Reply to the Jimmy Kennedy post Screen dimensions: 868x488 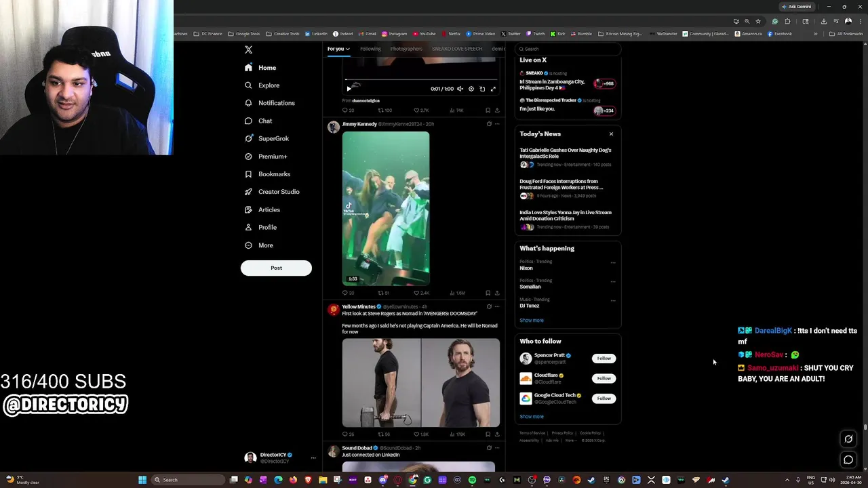[348, 293]
